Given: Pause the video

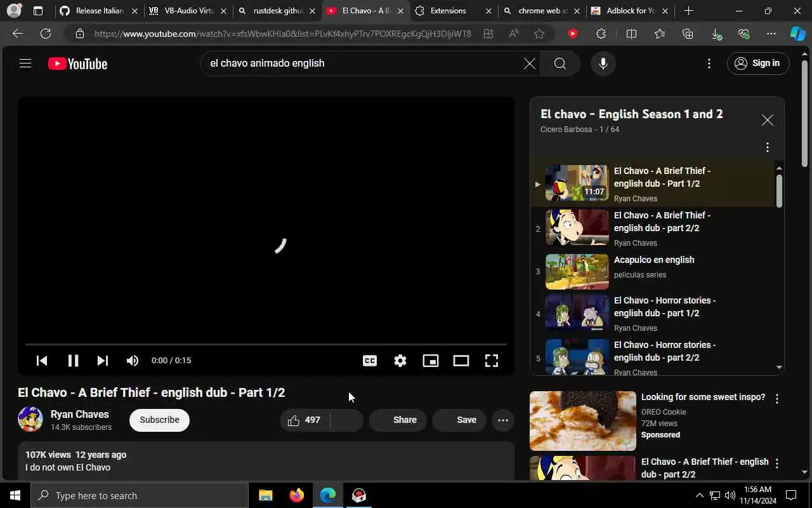Looking at the screenshot, I should tap(73, 361).
